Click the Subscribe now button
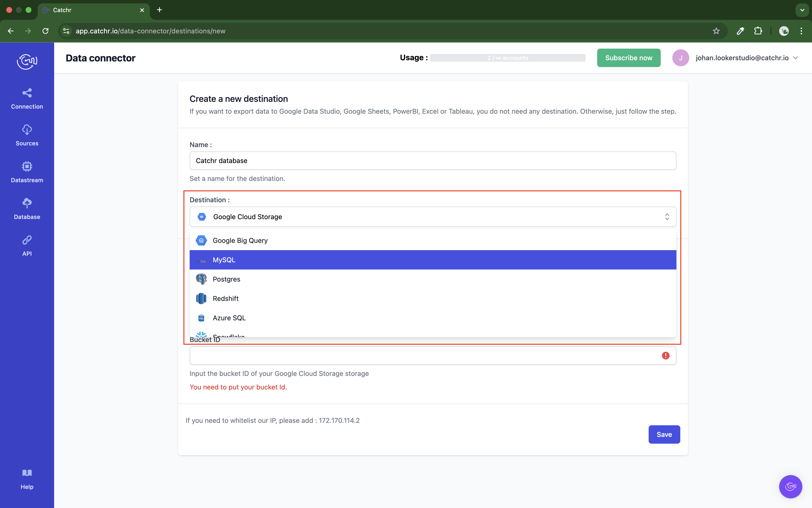The height and width of the screenshot is (508, 812). point(629,58)
